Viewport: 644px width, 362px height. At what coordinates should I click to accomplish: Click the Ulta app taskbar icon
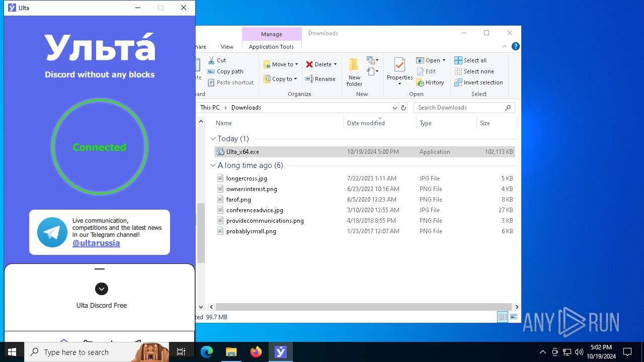[280, 352]
